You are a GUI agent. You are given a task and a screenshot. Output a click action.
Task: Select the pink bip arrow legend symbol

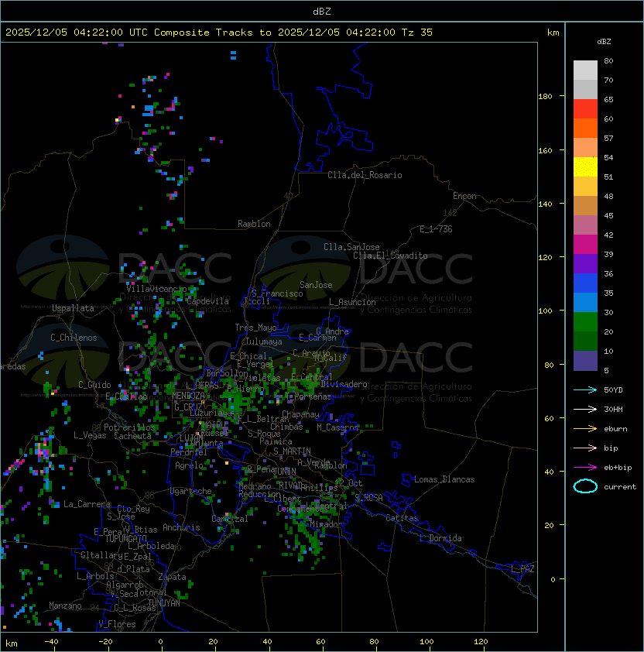point(585,448)
